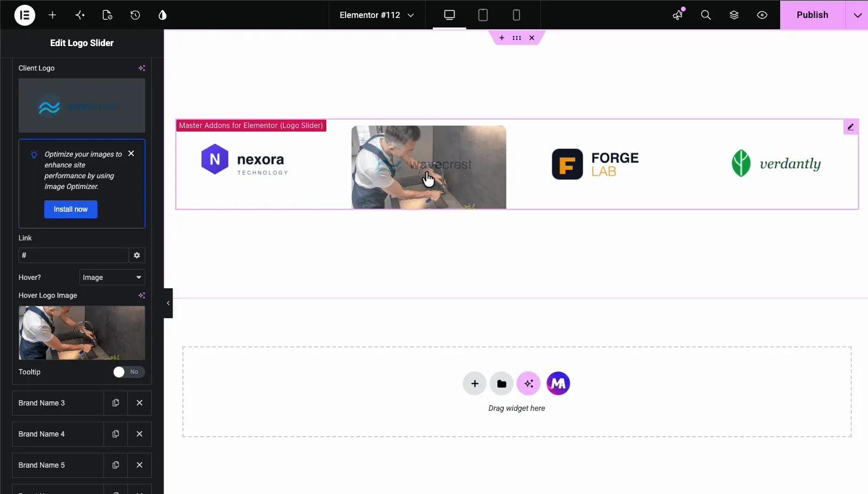868x494 pixels.
Task: Switch to Desktop device view
Action: tap(450, 15)
